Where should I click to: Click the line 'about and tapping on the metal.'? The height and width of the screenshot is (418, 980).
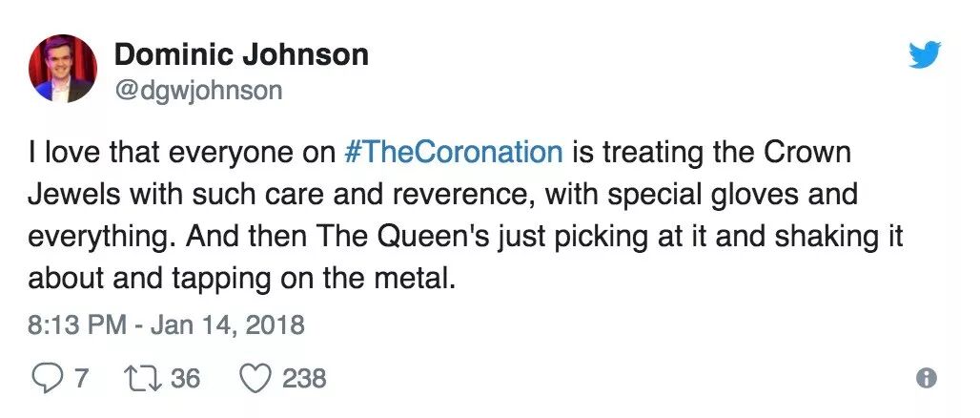pos(239,280)
